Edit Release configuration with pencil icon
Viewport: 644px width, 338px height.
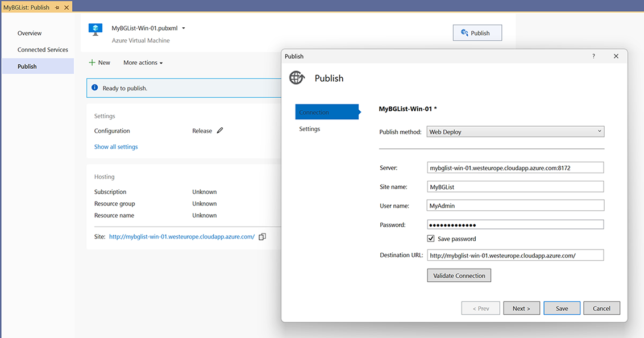point(220,131)
